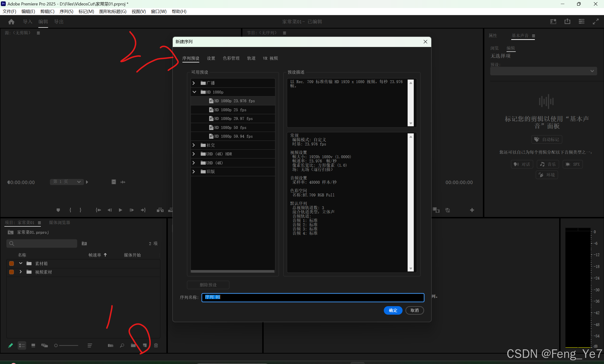The height and width of the screenshot is (364, 604).
Task: Expand the 社交 preset folder
Action: [x=194, y=145]
